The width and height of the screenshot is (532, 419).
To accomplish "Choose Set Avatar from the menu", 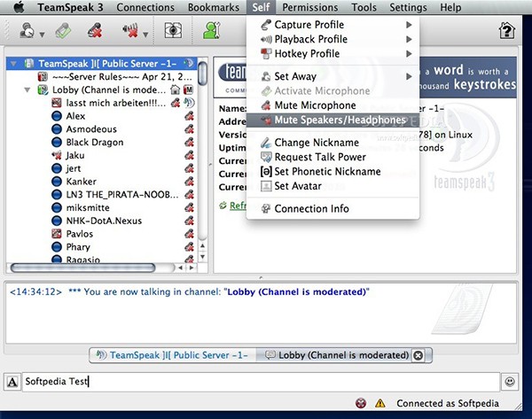I will 332,186.
